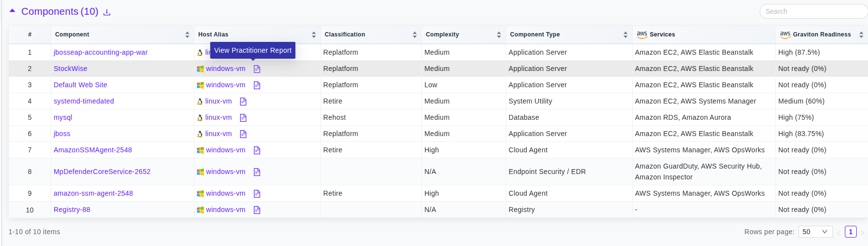Screen dimensions: 868x246
Task: Click the '1-10 of 10 items' text
Action: click(x=34, y=232)
